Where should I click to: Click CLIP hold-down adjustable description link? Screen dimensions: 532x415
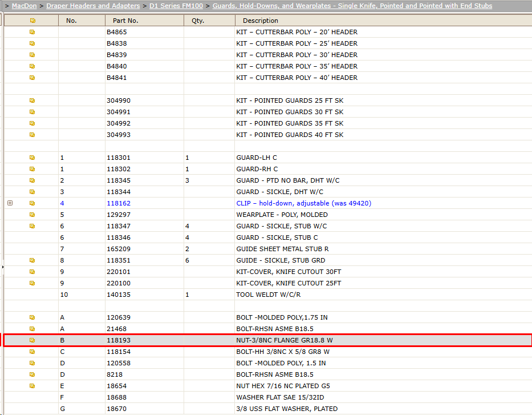(304, 203)
